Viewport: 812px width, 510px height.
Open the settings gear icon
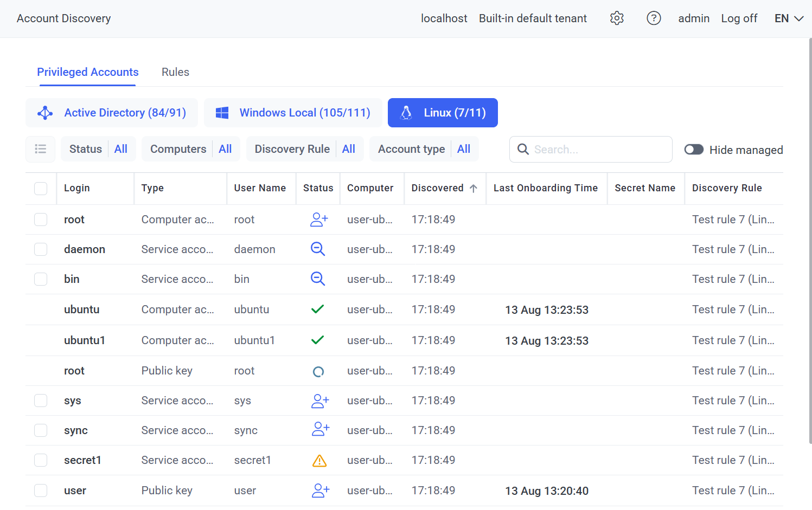(617, 18)
